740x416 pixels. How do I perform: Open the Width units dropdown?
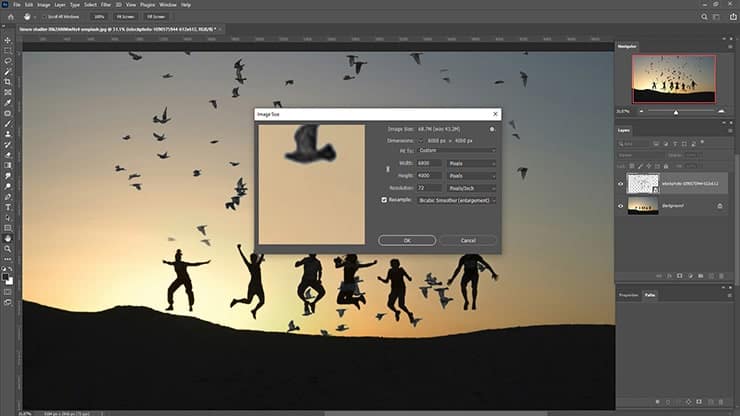coord(471,163)
